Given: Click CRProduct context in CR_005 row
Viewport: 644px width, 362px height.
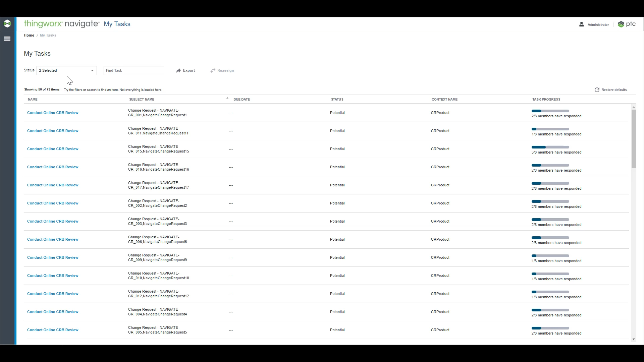Looking at the screenshot, I should [x=440, y=330].
